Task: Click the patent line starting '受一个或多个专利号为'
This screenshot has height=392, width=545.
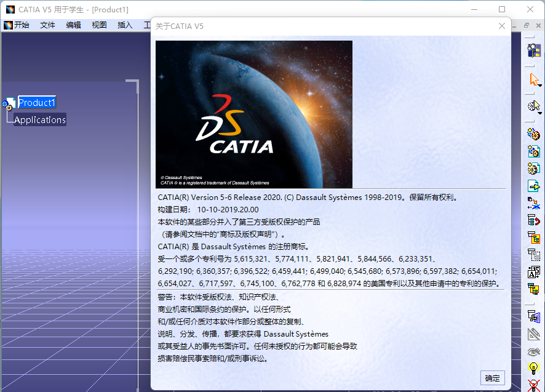Action: tap(298, 259)
